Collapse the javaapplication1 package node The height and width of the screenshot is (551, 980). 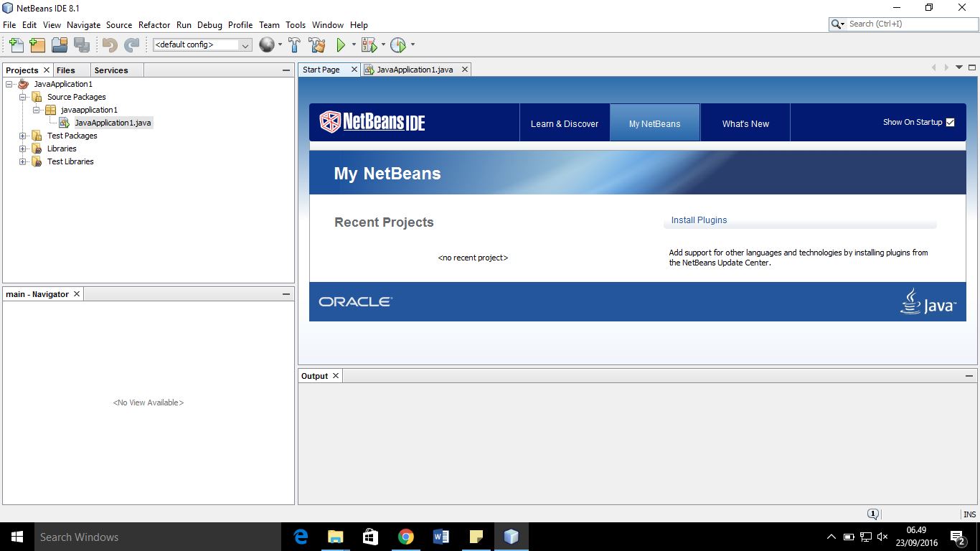point(36,110)
